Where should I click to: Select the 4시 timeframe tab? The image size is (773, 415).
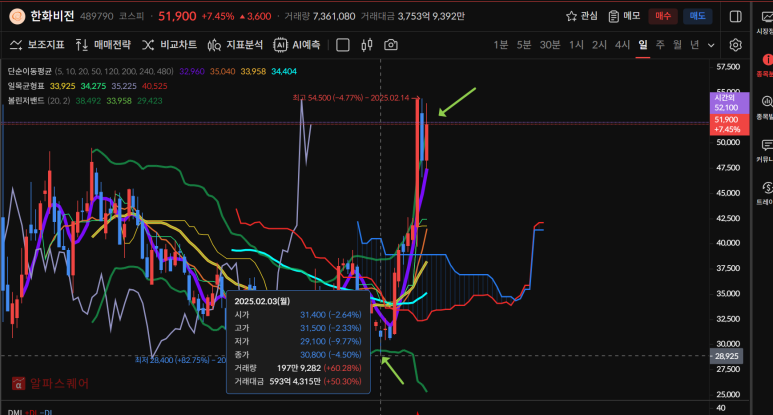click(x=622, y=45)
